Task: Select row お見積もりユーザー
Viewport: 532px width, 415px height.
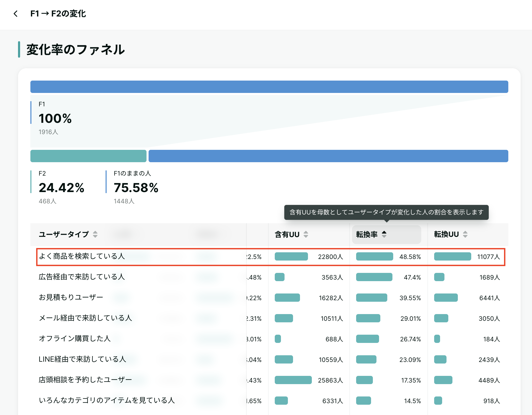Action: click(x=269, y=298)
